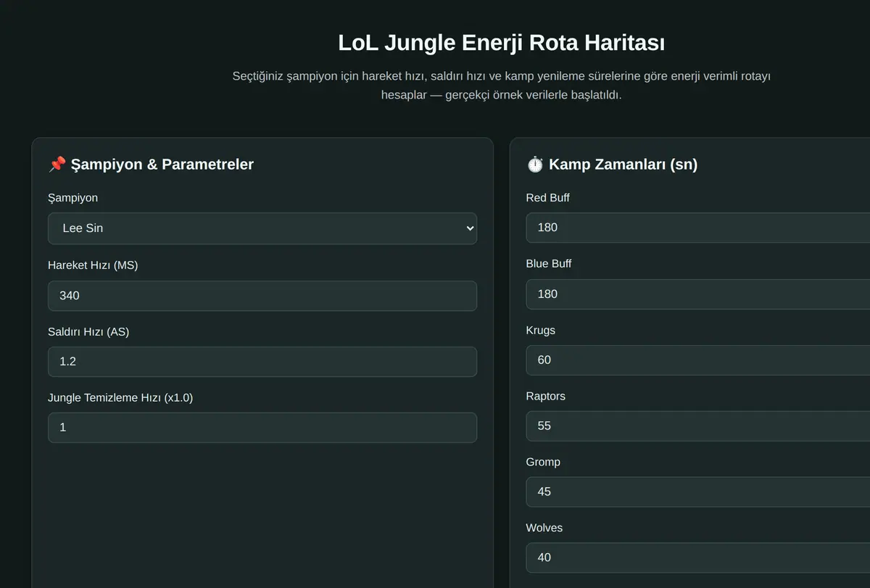Click the Krugs label
The width and height of the screenshot is (870, 588).
[541, 330]
